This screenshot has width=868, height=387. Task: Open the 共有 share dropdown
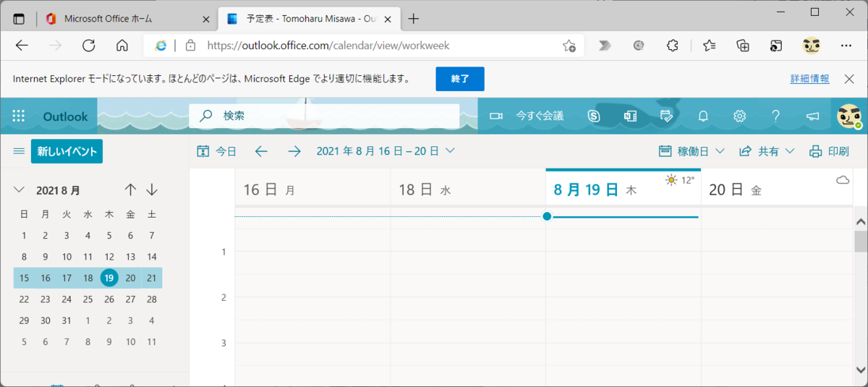click(767, 151)
